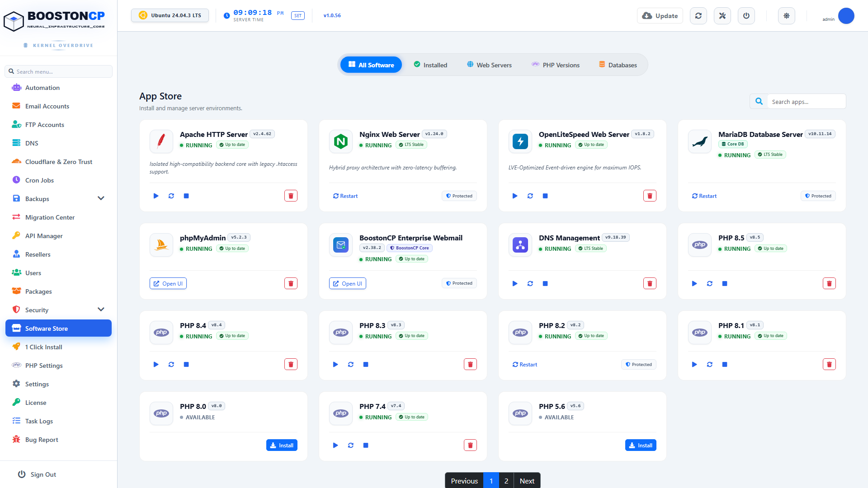Open the PHP Versions tab
This screenshot has height=488, width=868.
pos(556,65)
